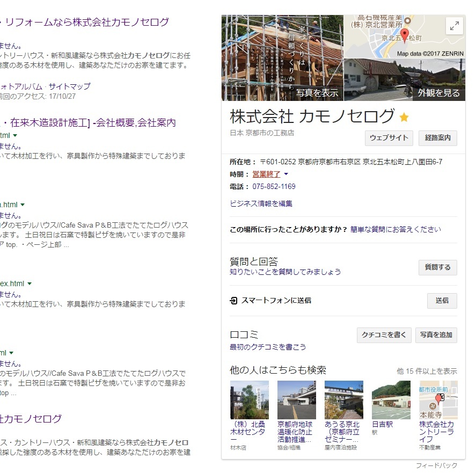This screenshot has height=473, width=476.
Task: Click the 他の人はこちらも検索 heading
Action: click(x=278, y=370)
